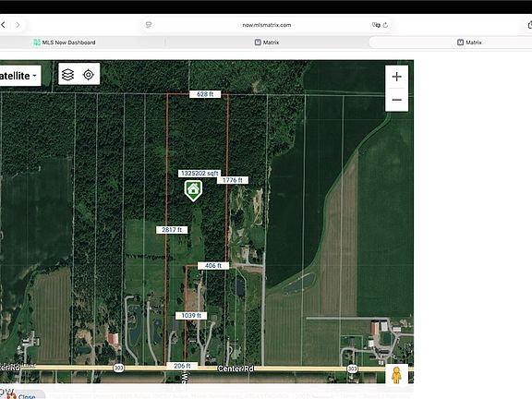Click the 1776 ft boundary label
Image resolution: width=532 pixels, height=399 pixels.
[233, 180]
